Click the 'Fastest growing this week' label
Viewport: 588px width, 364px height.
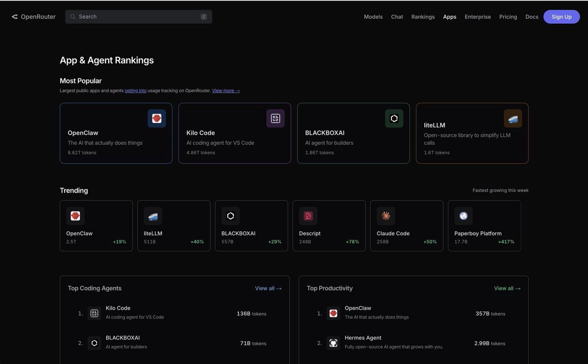click(500, 191)
